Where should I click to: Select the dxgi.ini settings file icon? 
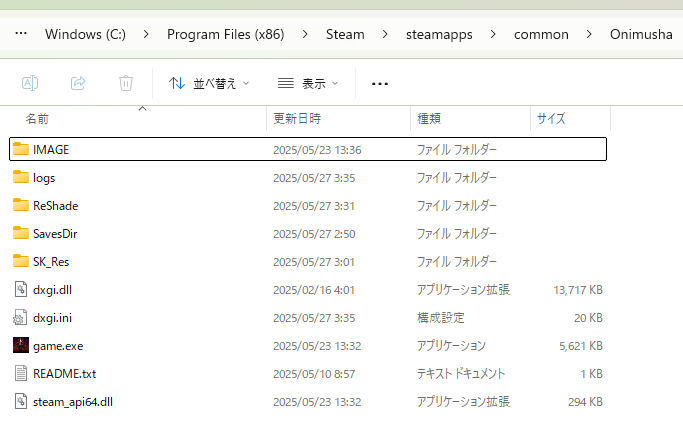click(20, 318)
